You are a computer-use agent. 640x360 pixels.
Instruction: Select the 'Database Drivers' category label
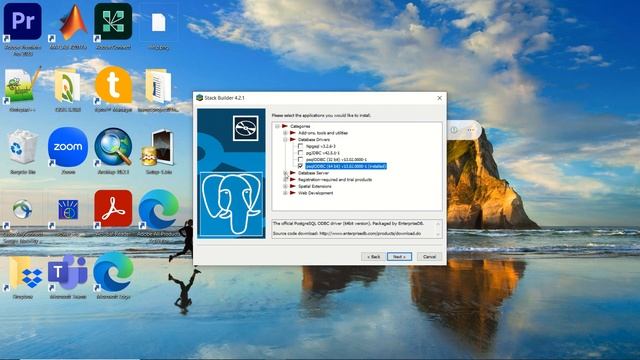click(x=314, y=139)
